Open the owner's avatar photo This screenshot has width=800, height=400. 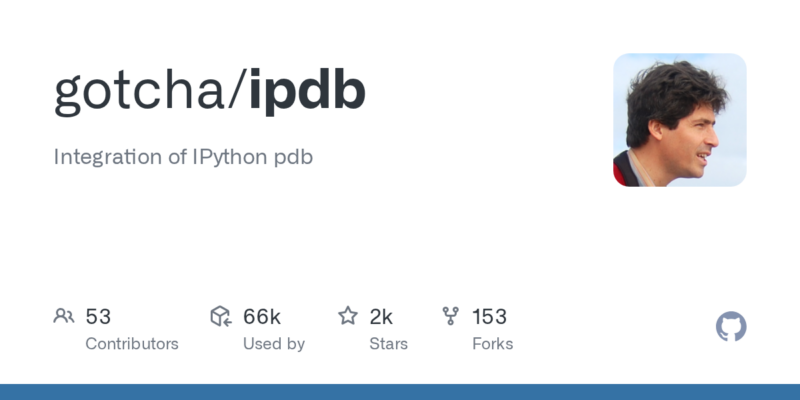pos(679,120)
